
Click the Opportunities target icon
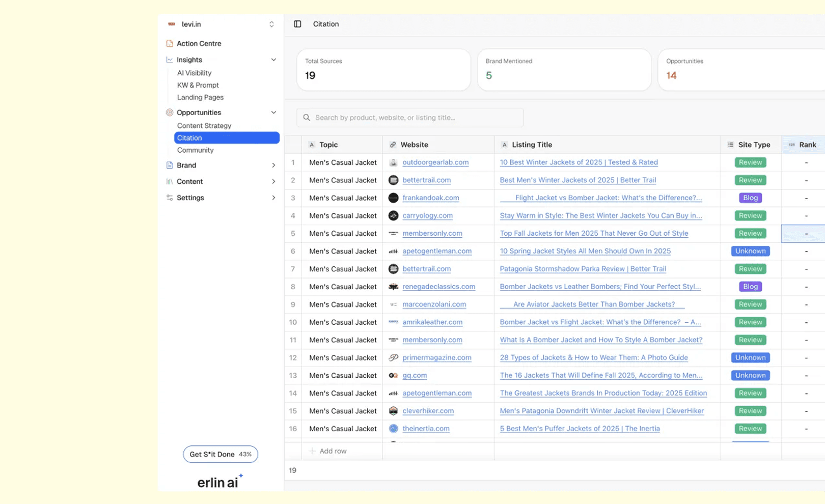[170, 113]
